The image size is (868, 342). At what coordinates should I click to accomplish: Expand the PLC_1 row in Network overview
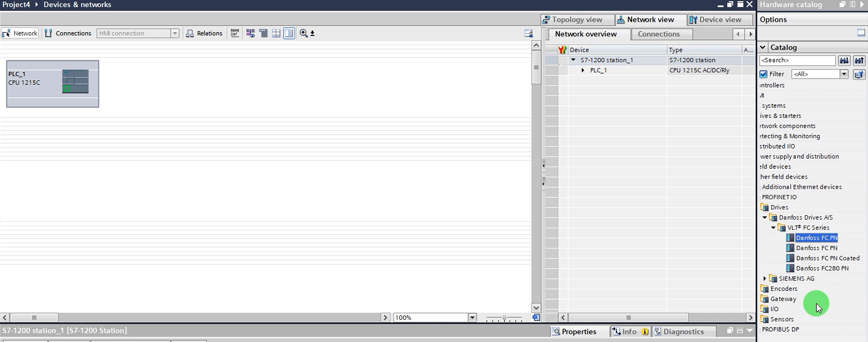pyautogui.click(x=583, y=71)
